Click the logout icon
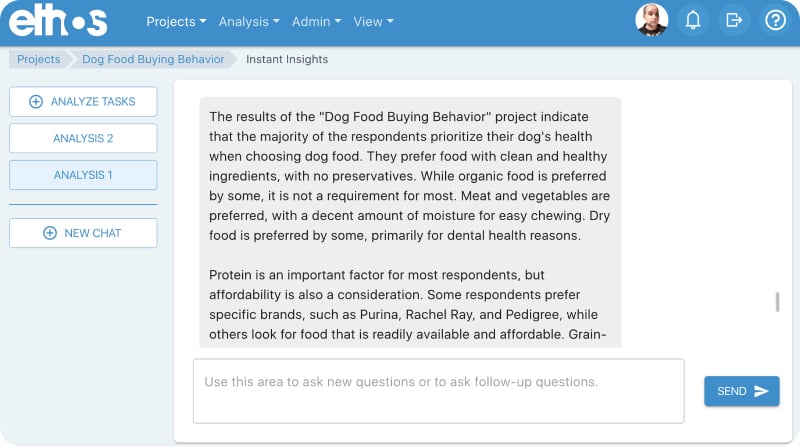Image resolution: width=800 pixels, height=447 pixels. tap(734, 20)
